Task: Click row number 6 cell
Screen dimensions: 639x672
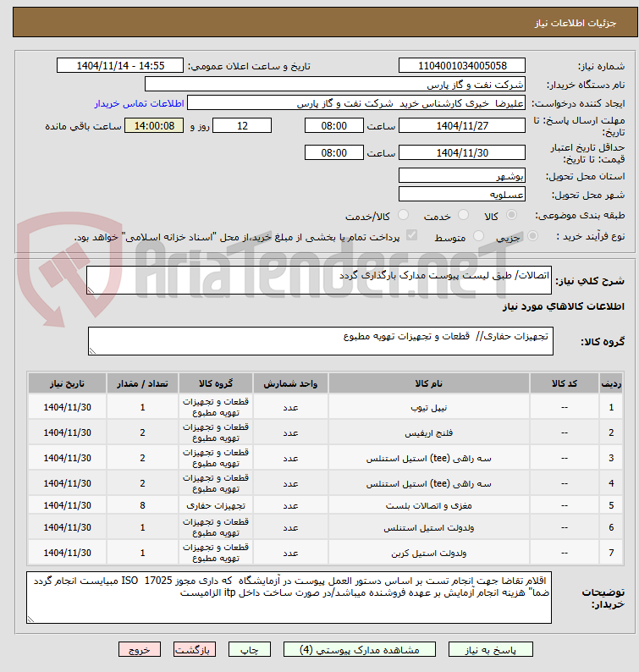Action: coord(611,527)
